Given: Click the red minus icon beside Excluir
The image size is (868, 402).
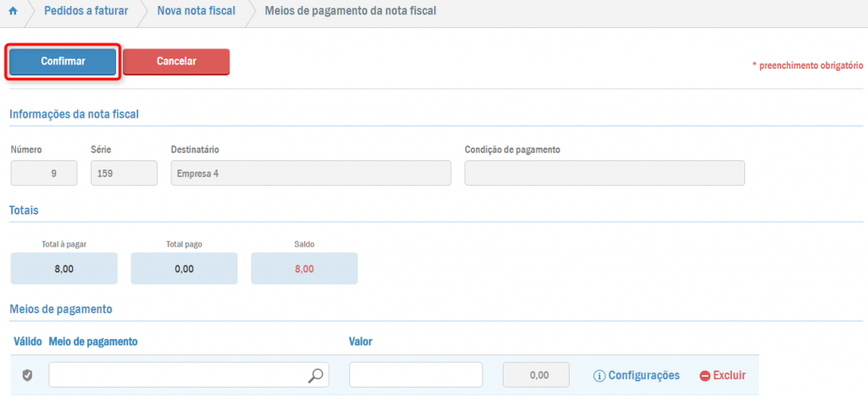Looking at the screenshot, I should click(704, 376).
